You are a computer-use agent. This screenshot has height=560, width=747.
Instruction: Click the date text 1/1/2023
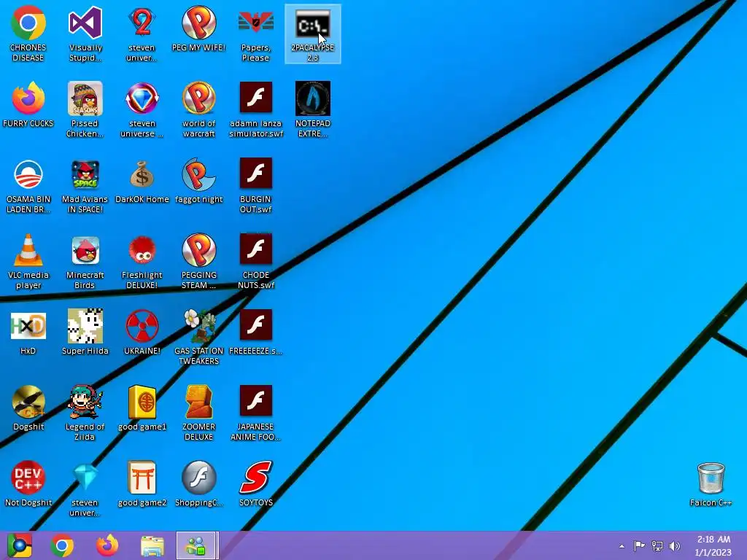point(713,553)
